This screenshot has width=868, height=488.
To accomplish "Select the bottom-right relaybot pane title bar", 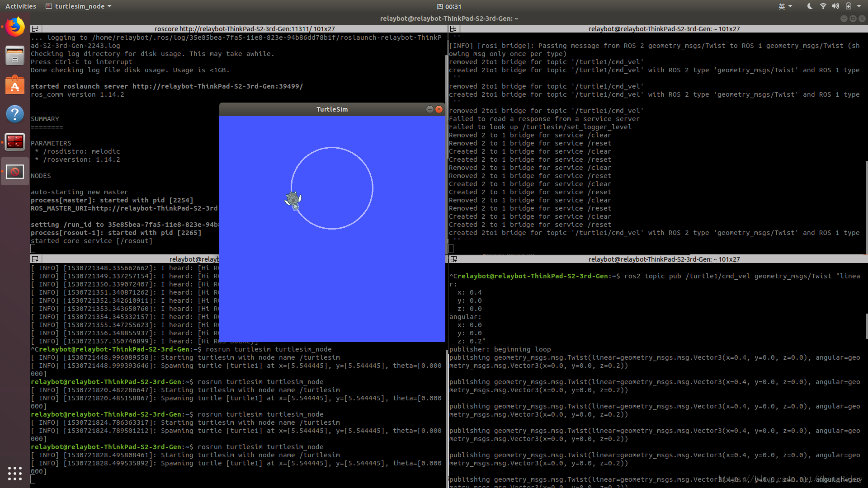I will click(664, 259).
